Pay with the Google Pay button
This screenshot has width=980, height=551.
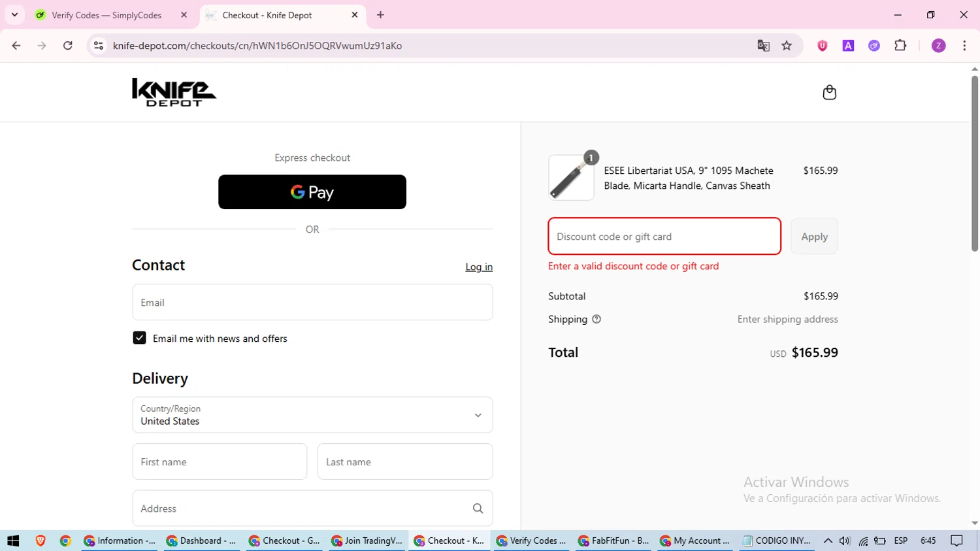coord(312,192)
